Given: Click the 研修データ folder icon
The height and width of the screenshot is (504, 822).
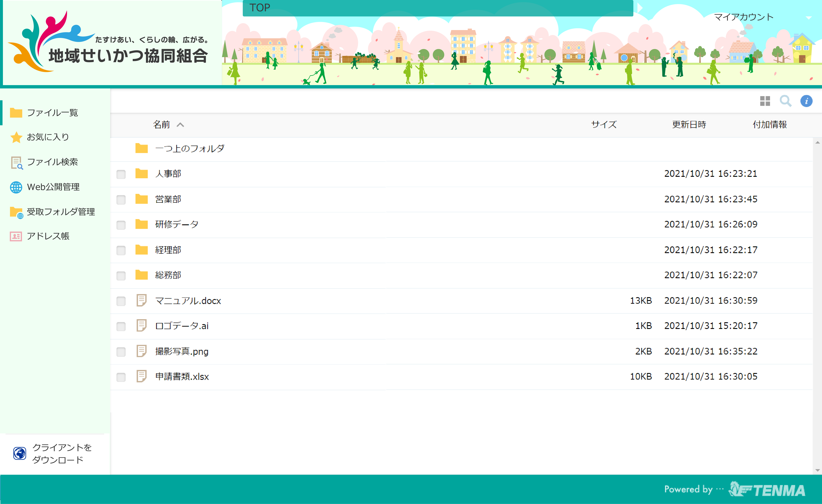Looking at the screenshot, I should click(x=141, y=224).
